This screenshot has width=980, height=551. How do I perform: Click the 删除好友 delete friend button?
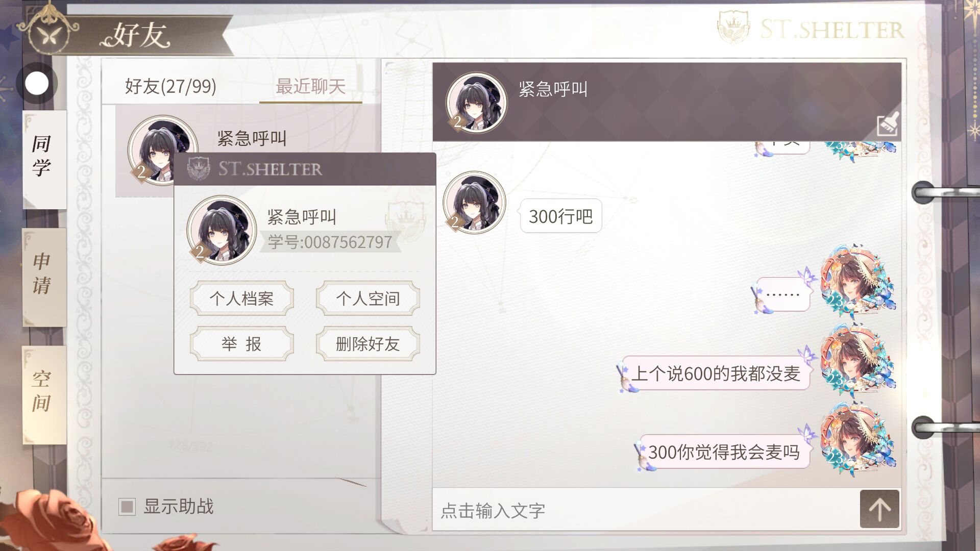(368, 344)
